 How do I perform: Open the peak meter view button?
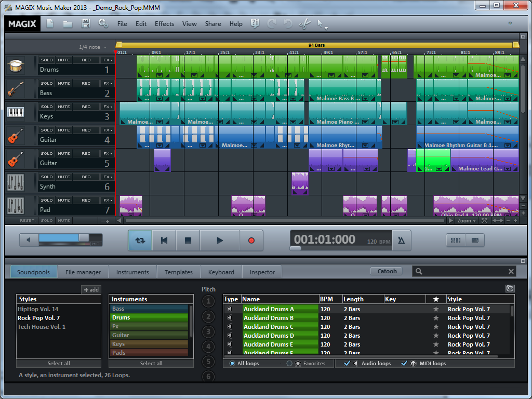(x=475, y=240)
